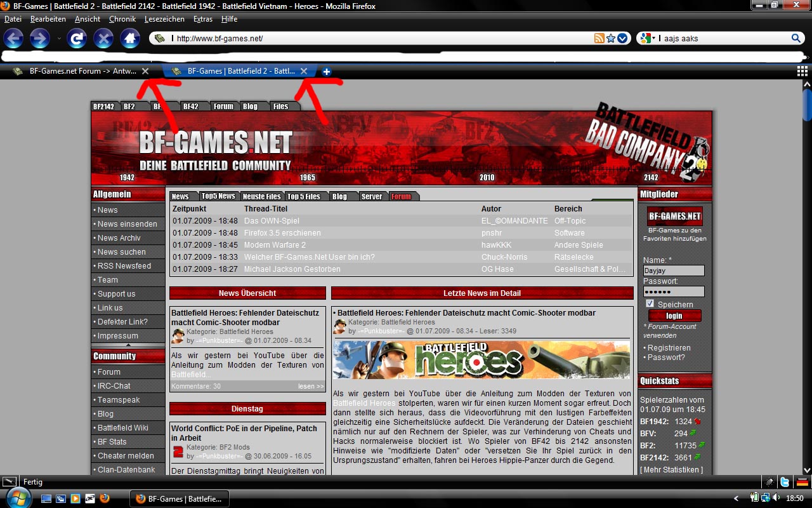Subscribe via the RSS feed icon in address bar
Image resolution: width=812 pixels, height=508 pixels.
599,38
